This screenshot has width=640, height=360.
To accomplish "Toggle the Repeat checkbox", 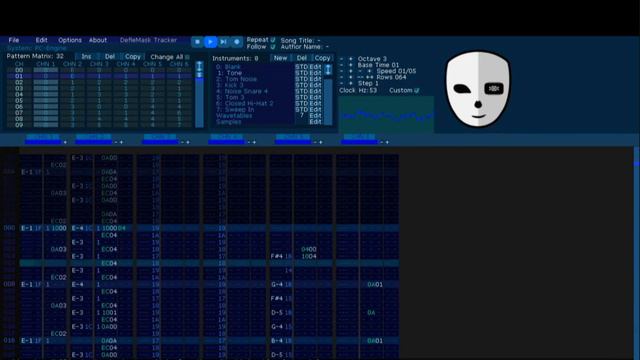I will [x=273, y=40].
